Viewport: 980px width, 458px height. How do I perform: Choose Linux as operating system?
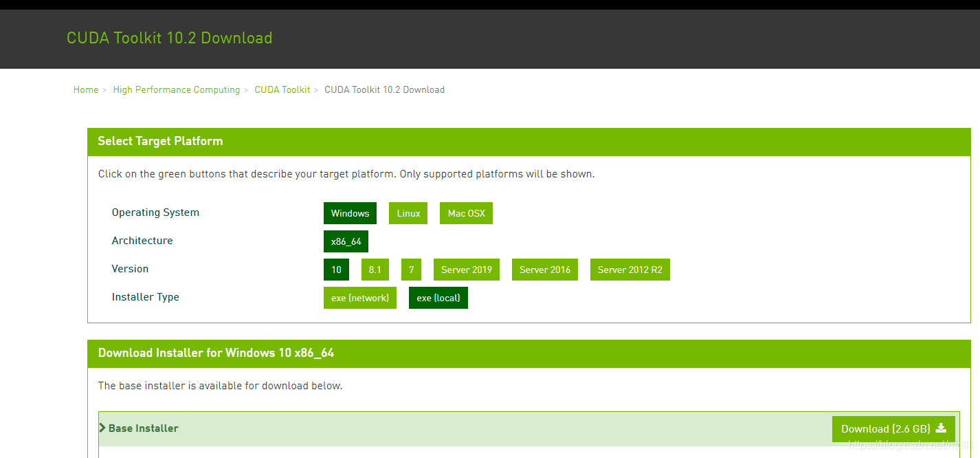[408, 213]
